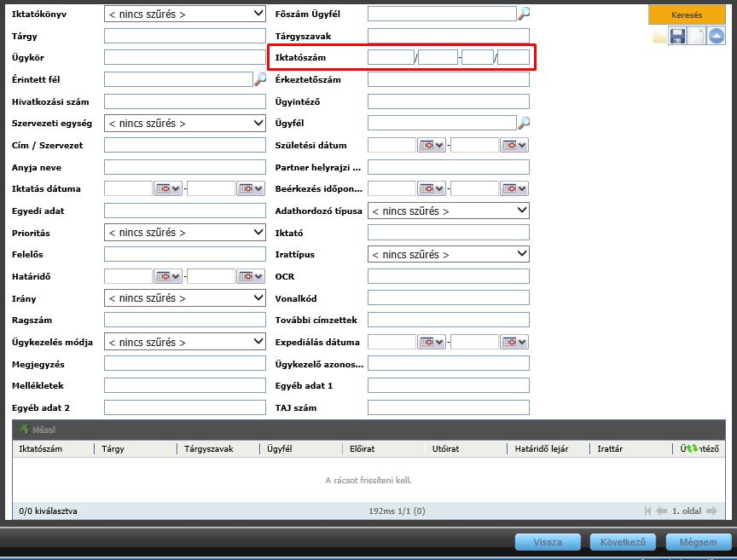Collapse the form with the blue up-arrow icon
The height and width of the screenshot is (560, 737).
[x=716, y=36]
